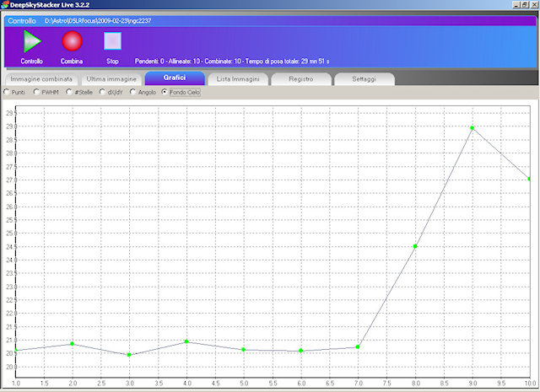Screen dimensions: 540x392
Task: Open the Registro tab
Action: click(x=301, y=79)
